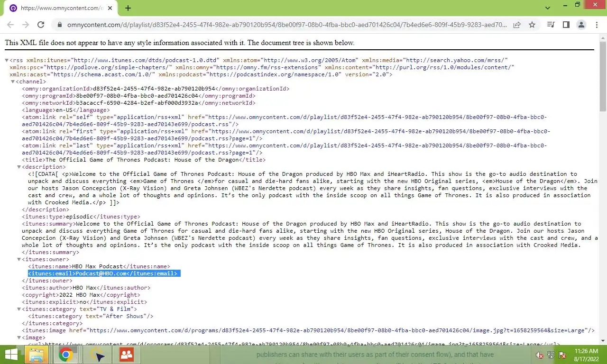Screen dimensions: 607x364
Task: Click the itunes:author HBO Max line
Action: coord(86,288)
